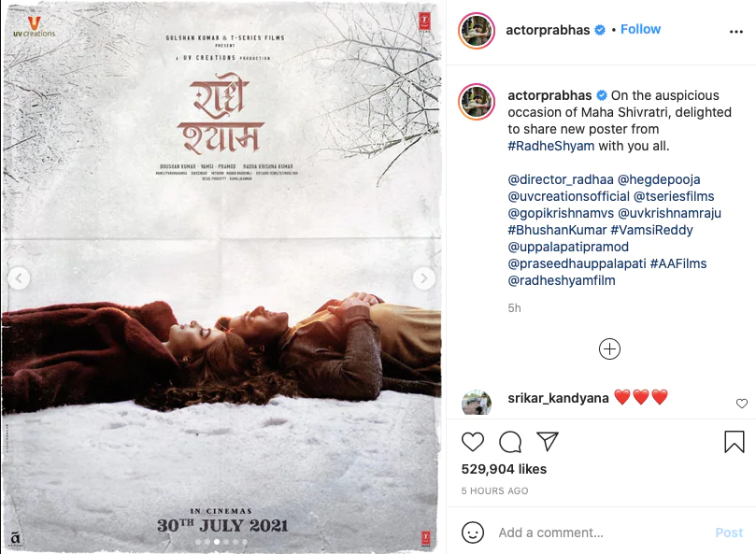This screenshot has height=554, width=756.
Task: Open the #RadheShyam hashtag link
Action: pyautogui.click(x=550, y=146)
